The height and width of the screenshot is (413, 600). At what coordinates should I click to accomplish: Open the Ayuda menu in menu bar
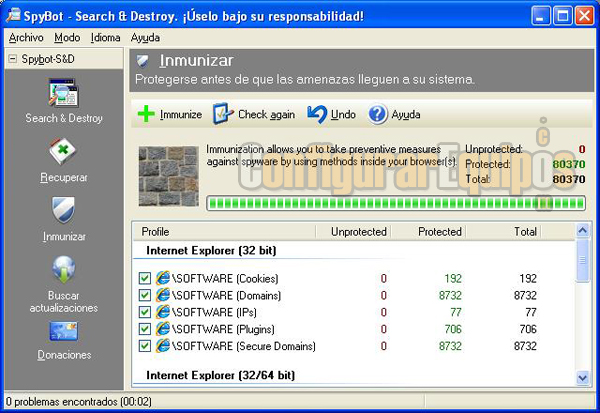pyautogui.click(x=145, y=38)
